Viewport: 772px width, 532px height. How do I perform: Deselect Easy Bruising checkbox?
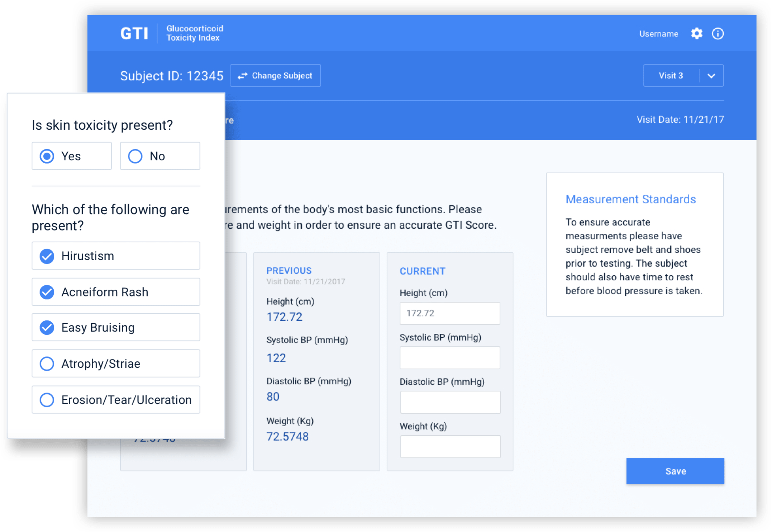coord(47,328)
